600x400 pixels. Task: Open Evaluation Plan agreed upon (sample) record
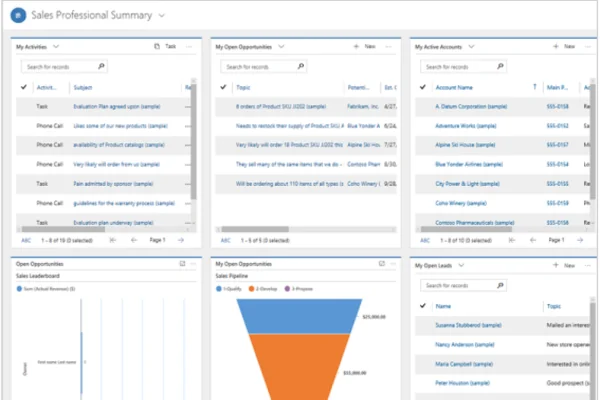pyautogui.click(x=117, y=106)
